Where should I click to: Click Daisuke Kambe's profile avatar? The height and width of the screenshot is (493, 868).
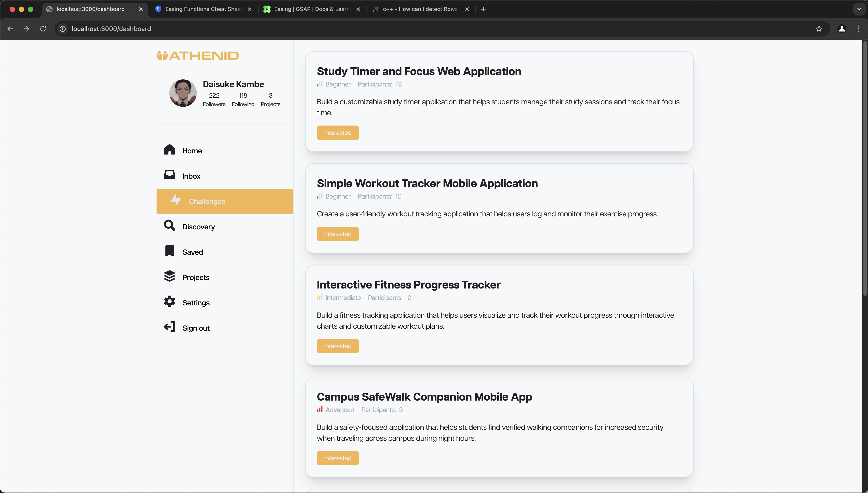pos(183,93)
